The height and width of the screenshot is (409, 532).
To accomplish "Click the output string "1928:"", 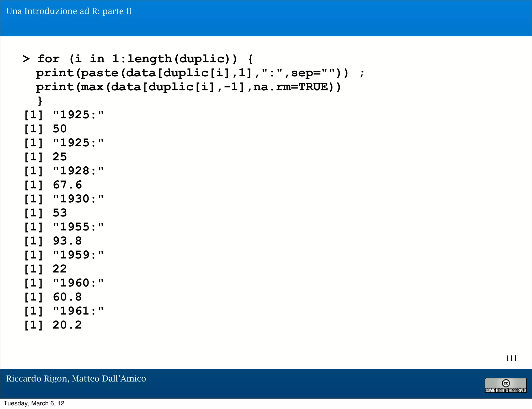I will [78, 171].
